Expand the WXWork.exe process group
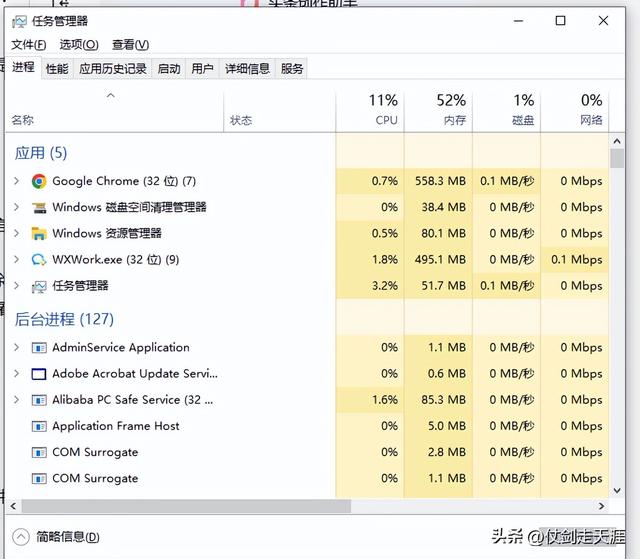Screen dimensions: 640x559 coord(16,259)
